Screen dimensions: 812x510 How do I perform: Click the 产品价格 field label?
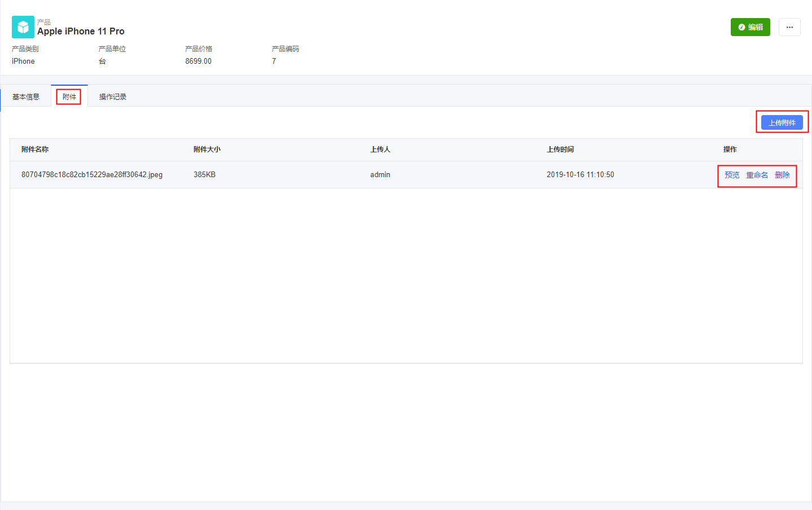pyautogui.click(x=199, y=49)
